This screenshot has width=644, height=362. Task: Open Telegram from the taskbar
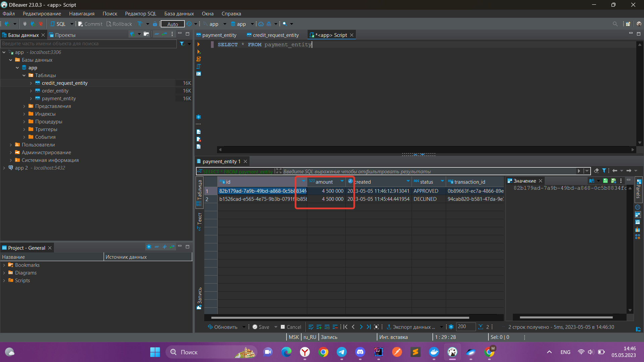[x=341, y=352]
